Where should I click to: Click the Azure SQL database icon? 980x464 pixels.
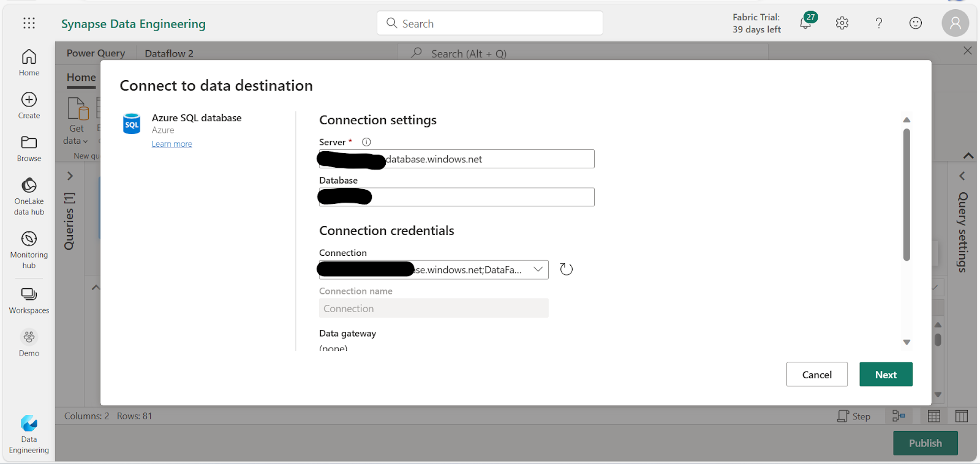coord(132,124)
